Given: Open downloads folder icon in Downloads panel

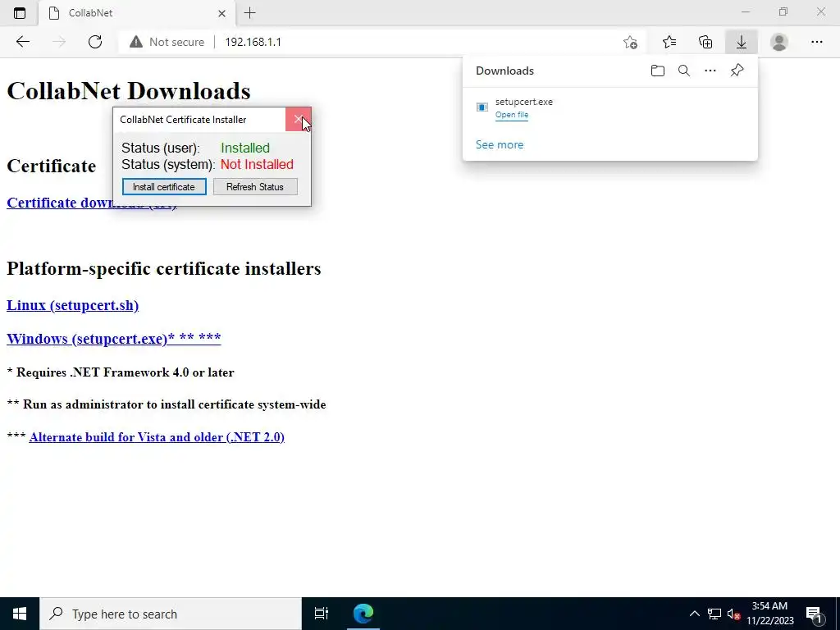Looking at the screenshot, I should point(658,71).
